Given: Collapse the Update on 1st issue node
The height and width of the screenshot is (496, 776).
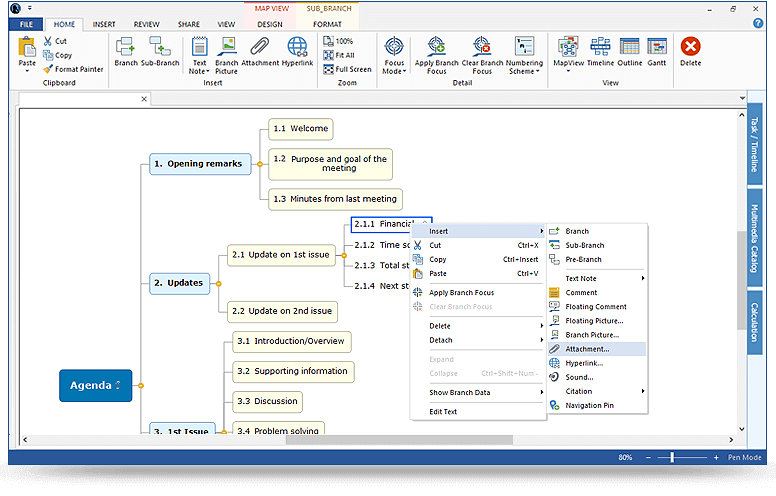Looking at the screenshot, I should click(344, 255).
